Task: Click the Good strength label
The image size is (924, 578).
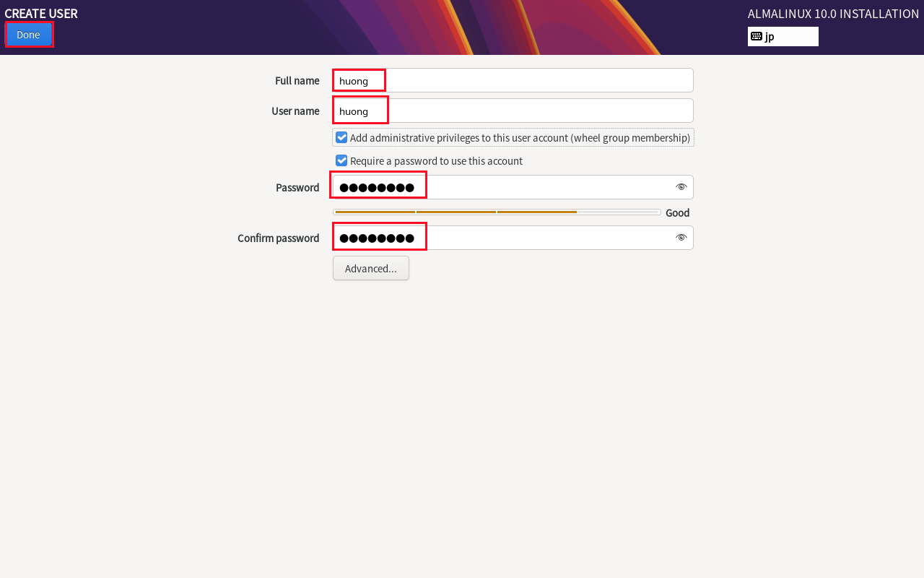Action: 678,212
